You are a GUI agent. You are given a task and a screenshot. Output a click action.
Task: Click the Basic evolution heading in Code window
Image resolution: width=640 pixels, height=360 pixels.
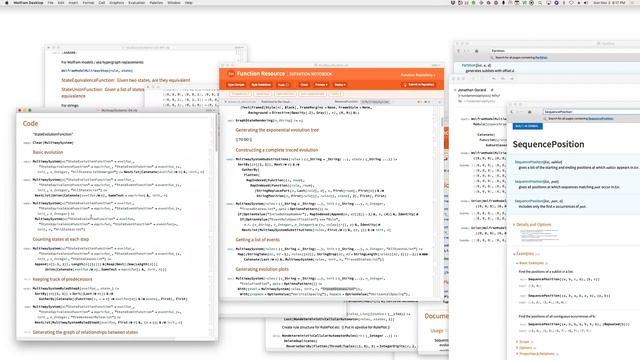point(48,152)
